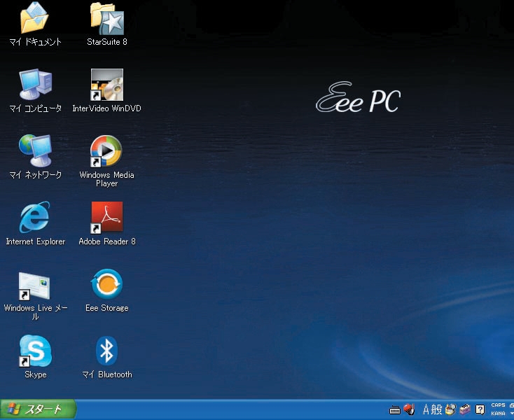Click the InterVideo WinDVD shortcut icon
Image resolution: width=514 pixels, height=420 pixels.
click(107, 85)
